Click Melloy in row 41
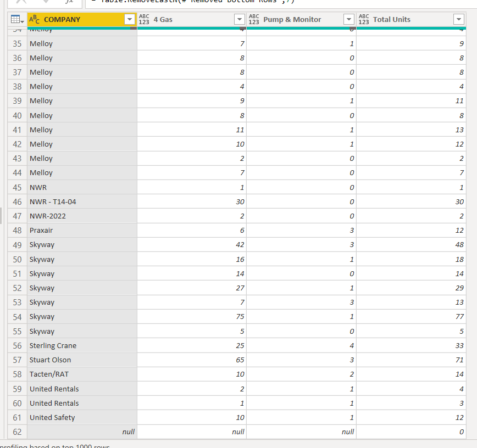Screen dimensions: 477x448 click(82, 130)
